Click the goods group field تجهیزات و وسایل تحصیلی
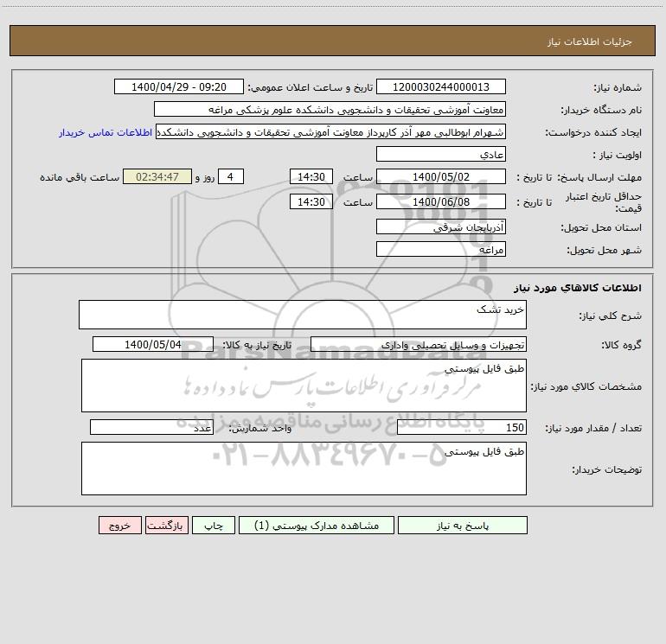Screen dimensions: 666x644 pyautogui.click(x=419, y=344)
